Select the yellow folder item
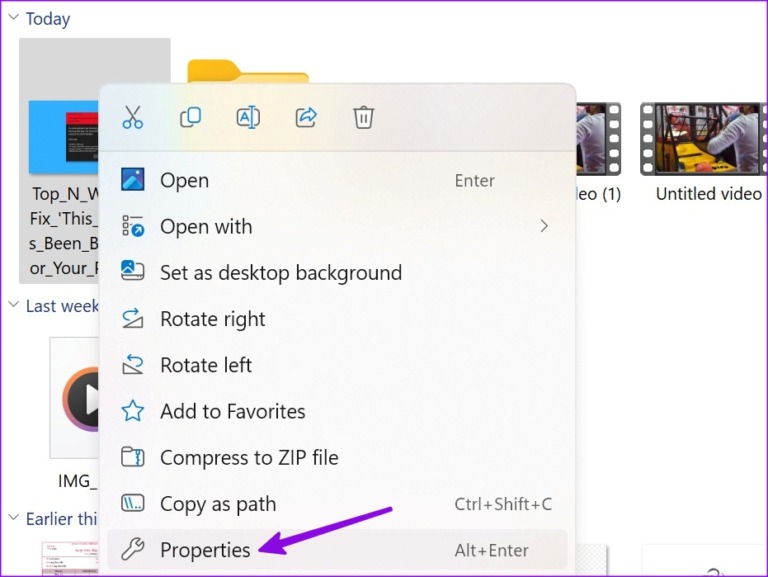The image size is (768, 577). (247, 72)
